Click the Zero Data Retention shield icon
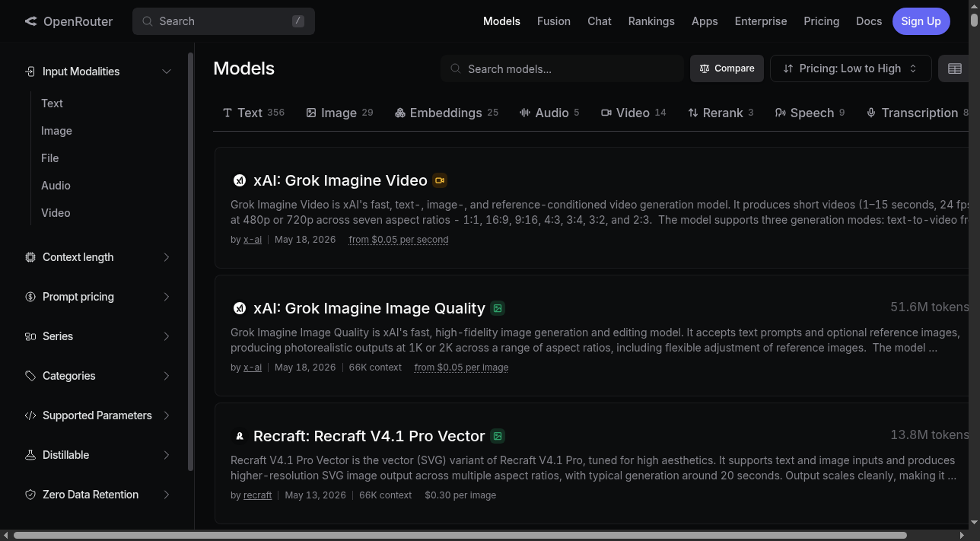The width and height of the screenshot is (980, 541). (30, 495)
